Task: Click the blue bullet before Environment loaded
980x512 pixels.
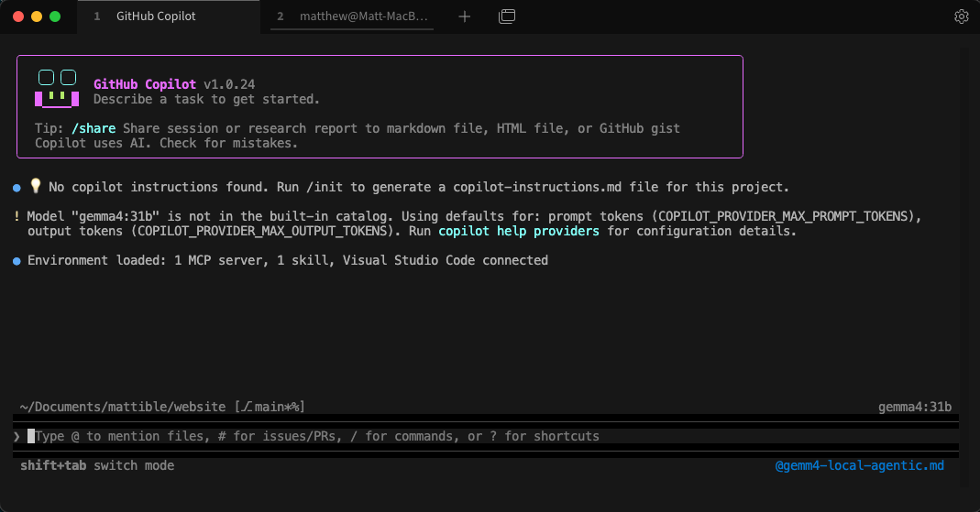Action: coord(17,261)
